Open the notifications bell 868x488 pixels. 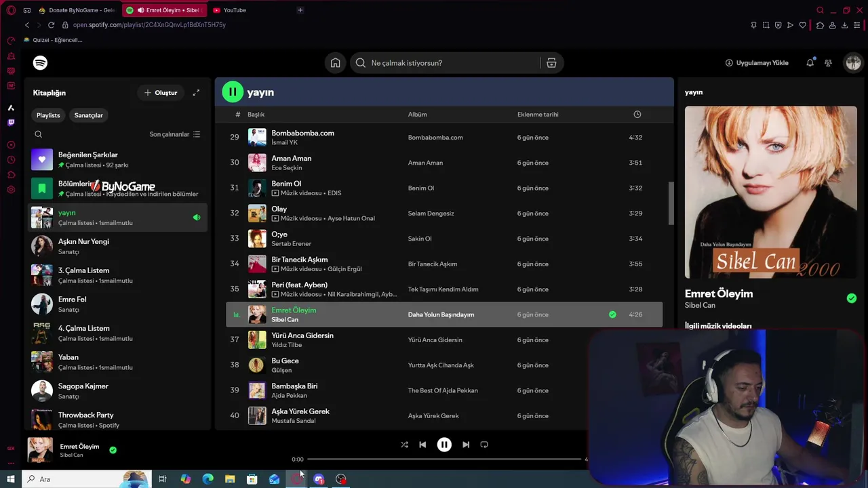[810, 63]
